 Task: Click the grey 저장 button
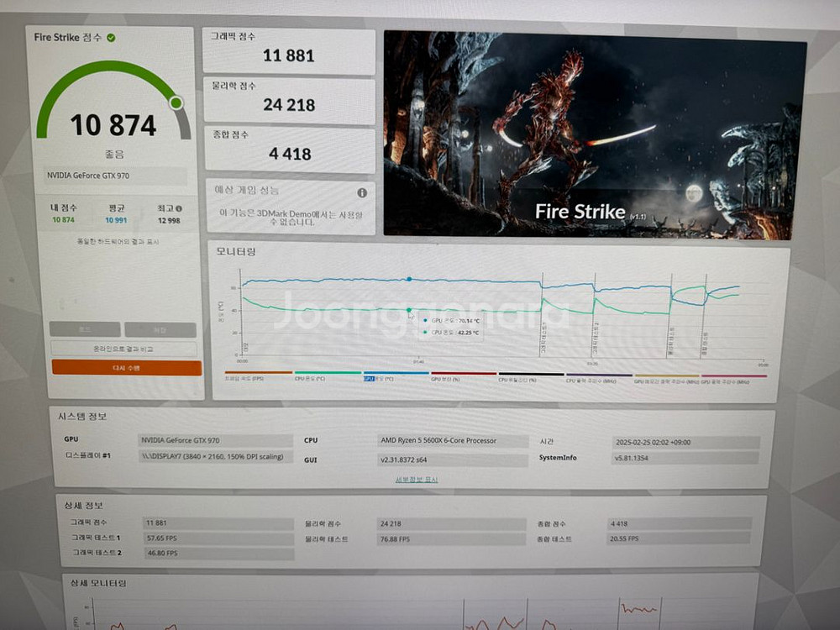pos(160,329)
